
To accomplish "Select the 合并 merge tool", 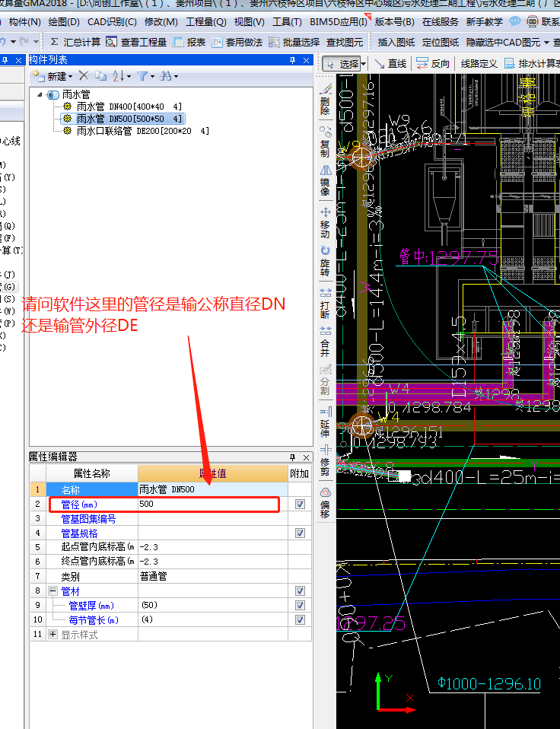I will tap(326, 341).
